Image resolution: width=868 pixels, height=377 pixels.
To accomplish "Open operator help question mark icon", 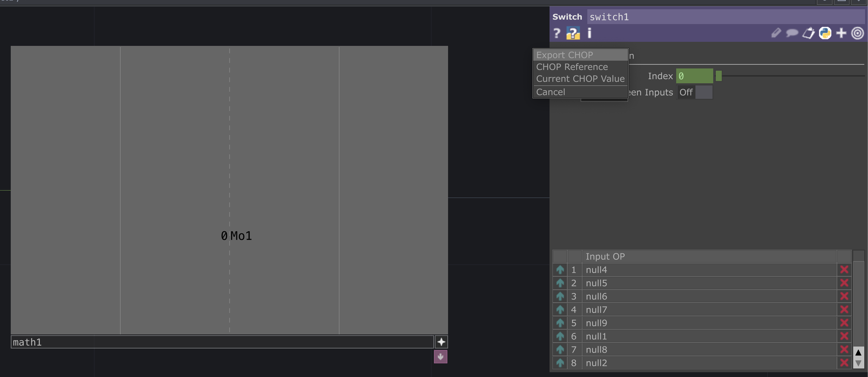I will [557, 33].
